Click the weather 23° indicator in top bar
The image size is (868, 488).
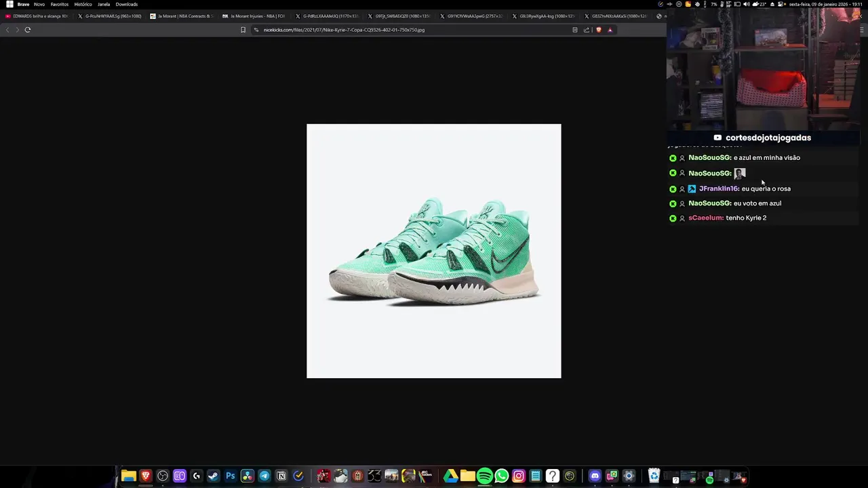[x=759, y=4]
